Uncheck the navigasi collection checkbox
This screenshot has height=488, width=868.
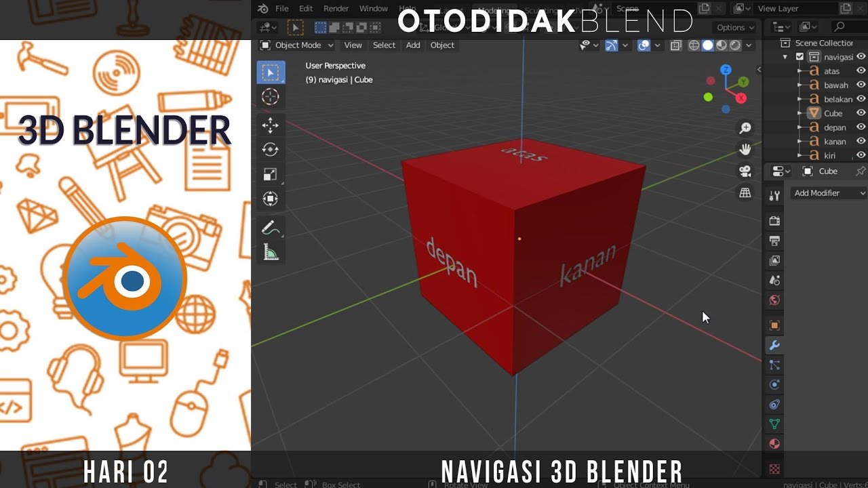800,57
